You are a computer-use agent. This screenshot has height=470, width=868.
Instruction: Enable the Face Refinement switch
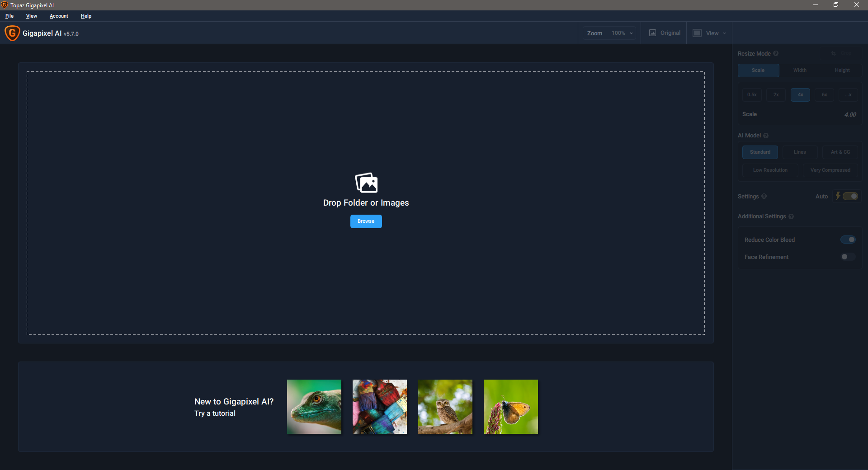tap(848, 257)
